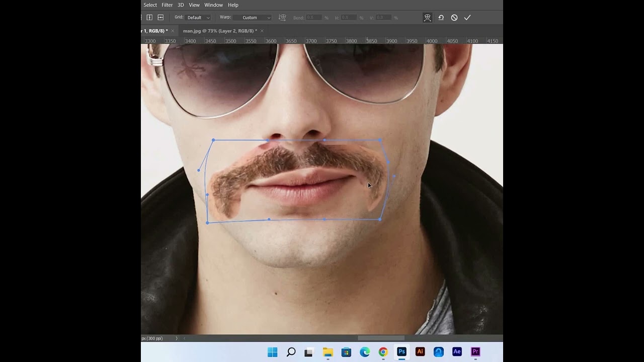644x362 pixels.
Task: Launch After Effects from the taskbar
Action: click(457, 352)
